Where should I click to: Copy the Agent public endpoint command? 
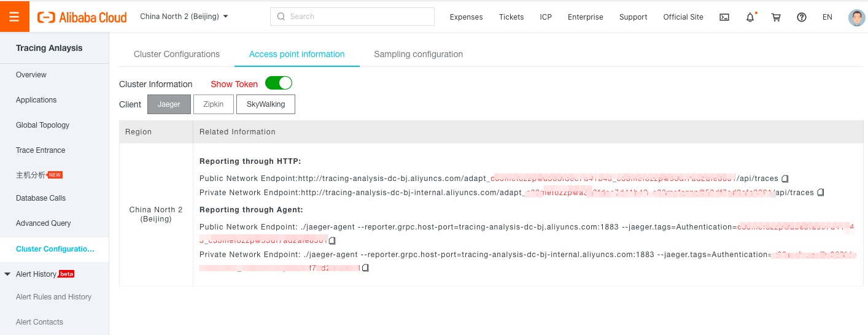coord(332,241)
